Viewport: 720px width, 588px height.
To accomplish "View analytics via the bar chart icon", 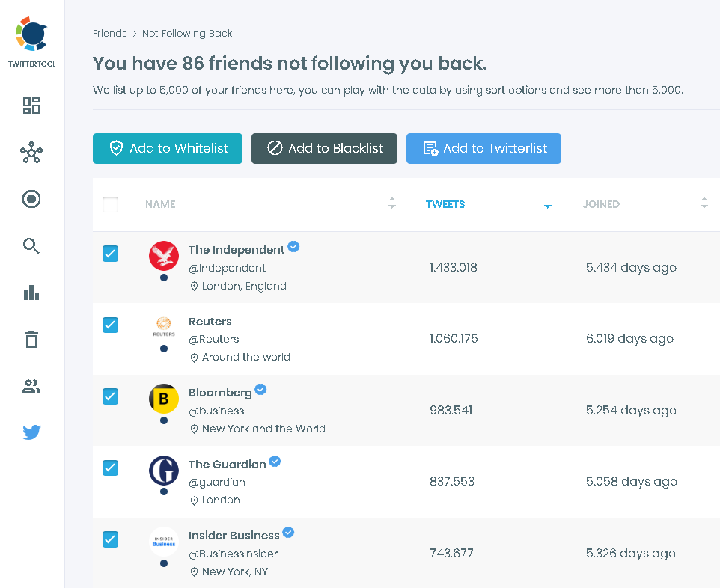I will point(31,293).
